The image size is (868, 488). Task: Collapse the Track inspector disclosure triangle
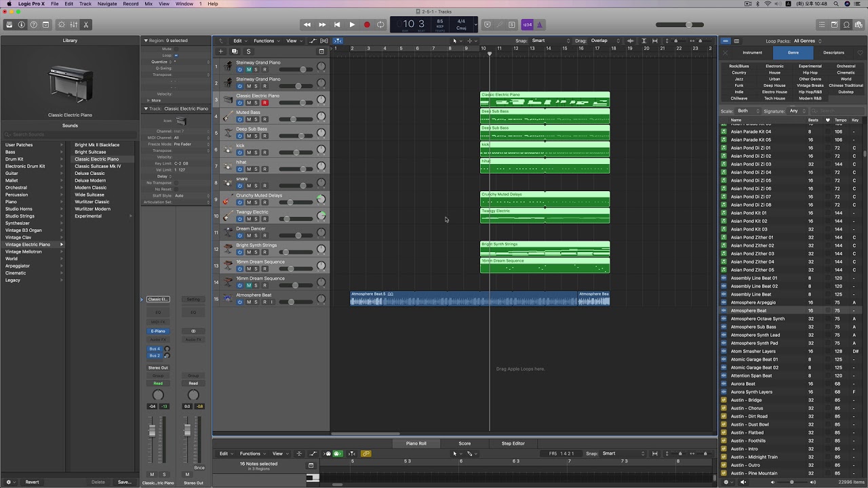click(145, 108)
